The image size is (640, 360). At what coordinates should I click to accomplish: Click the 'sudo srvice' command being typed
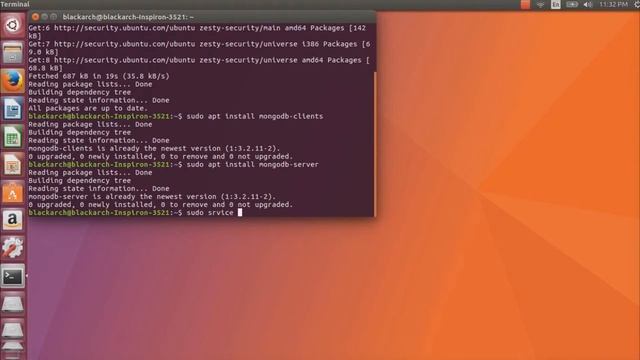coord(210,213)
